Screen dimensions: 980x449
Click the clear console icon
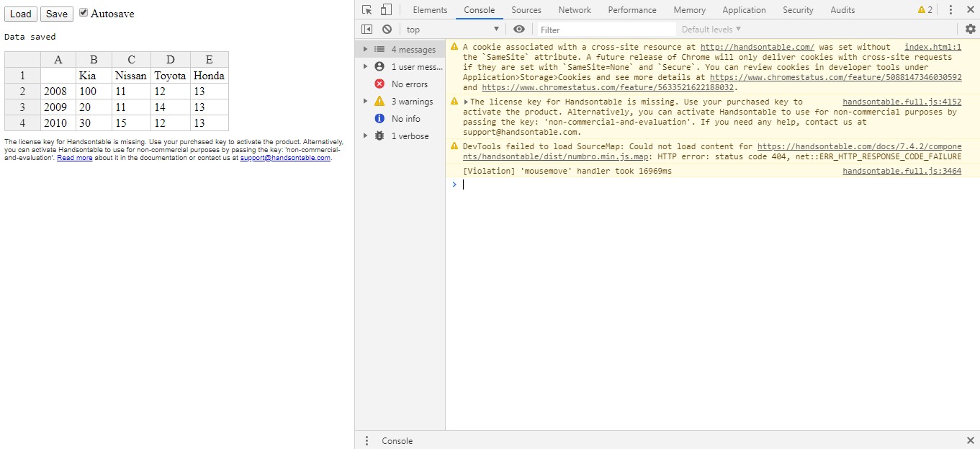pyautogui.click(x=387, y=30)
